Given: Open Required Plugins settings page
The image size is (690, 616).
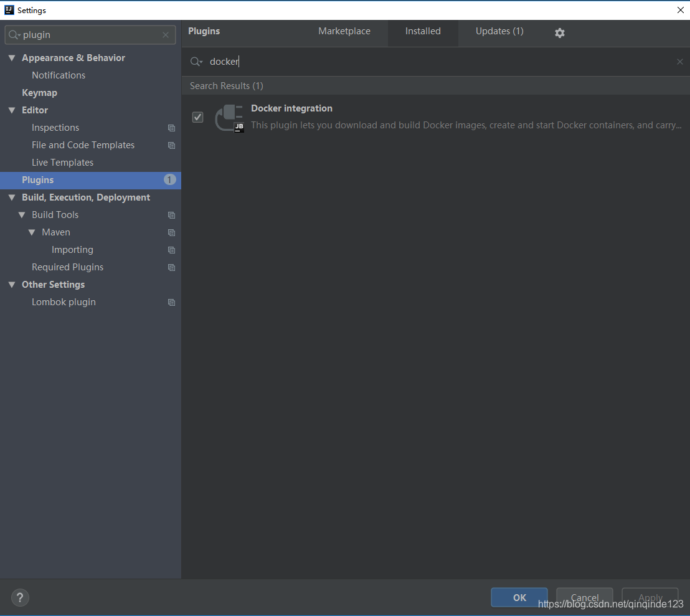Looking at the screenshot, I should (x=67, y=267).
